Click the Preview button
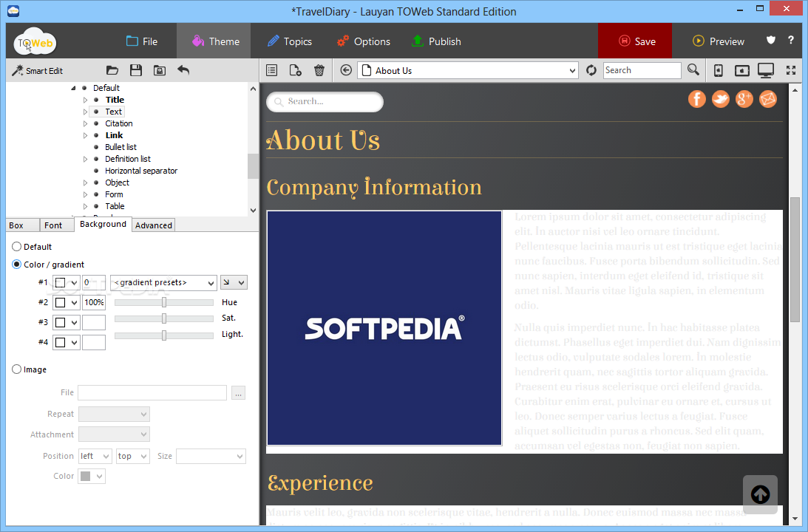 click(719, 41)
